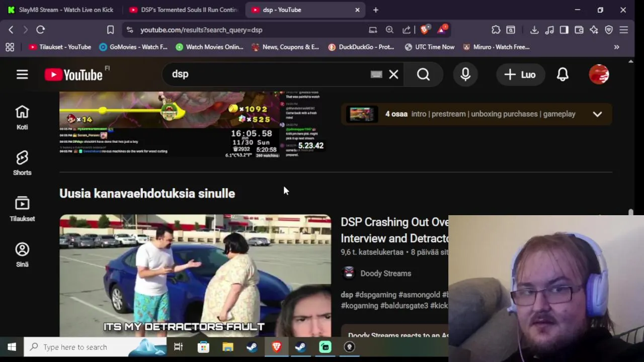
Task: Open Shorts in the YouTube sidebar
Action: (x=22, y=163)
